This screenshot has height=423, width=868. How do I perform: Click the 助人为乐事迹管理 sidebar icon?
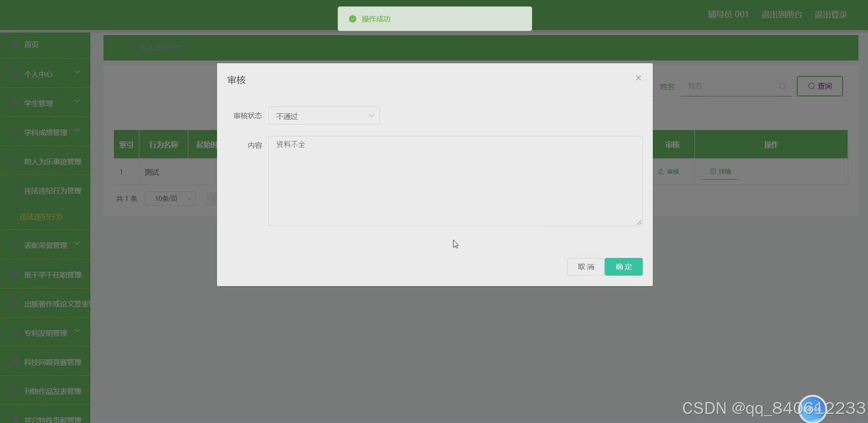click(15, 161)
